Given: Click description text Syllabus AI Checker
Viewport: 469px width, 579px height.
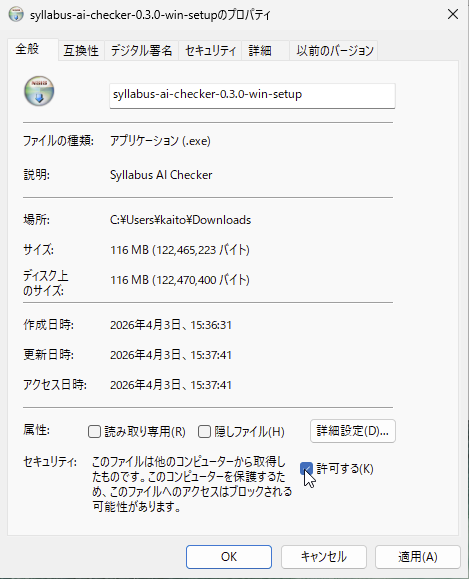Looking at the screenshot, I should (x=161, y=175).
